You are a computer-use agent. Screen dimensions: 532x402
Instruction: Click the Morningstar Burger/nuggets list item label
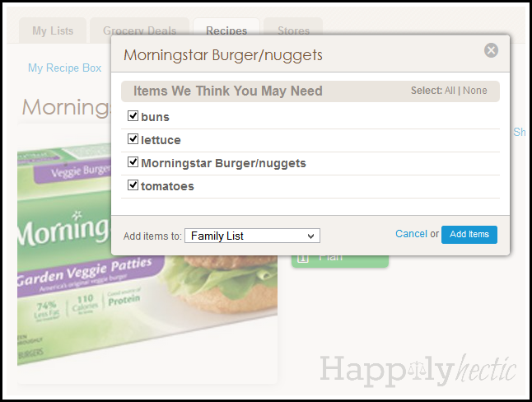[223, 163]
